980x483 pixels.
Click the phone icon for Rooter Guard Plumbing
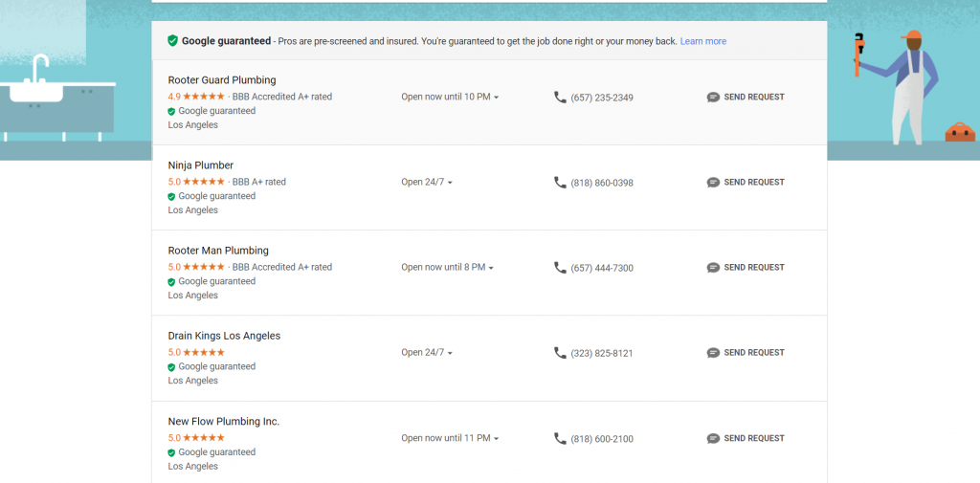pos(560,97)
